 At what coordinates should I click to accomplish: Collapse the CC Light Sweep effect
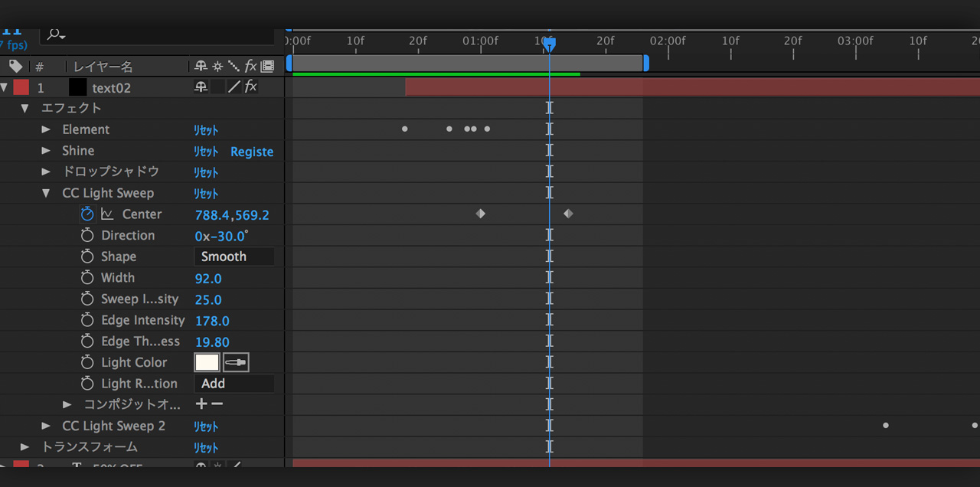[x=46, y=193]
